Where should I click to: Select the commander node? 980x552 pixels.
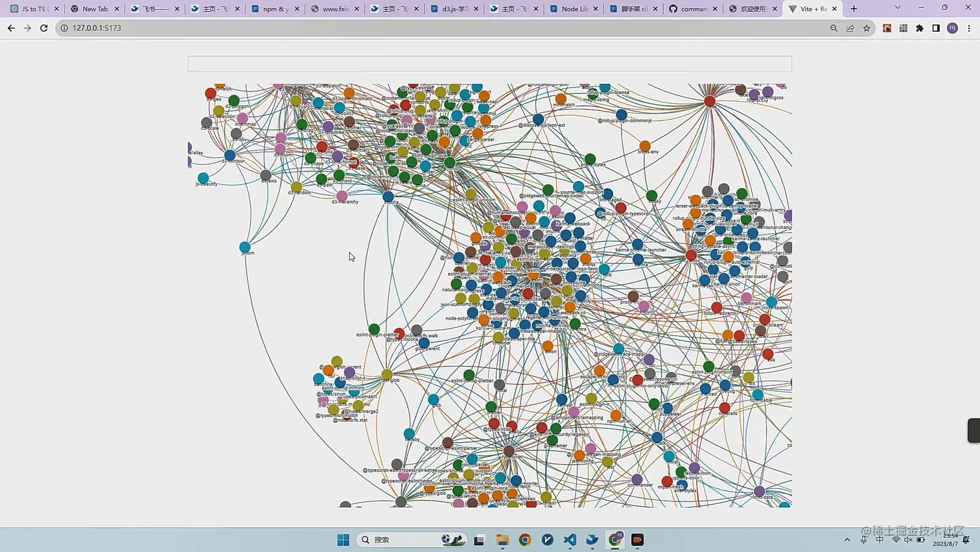coord(637,479)
